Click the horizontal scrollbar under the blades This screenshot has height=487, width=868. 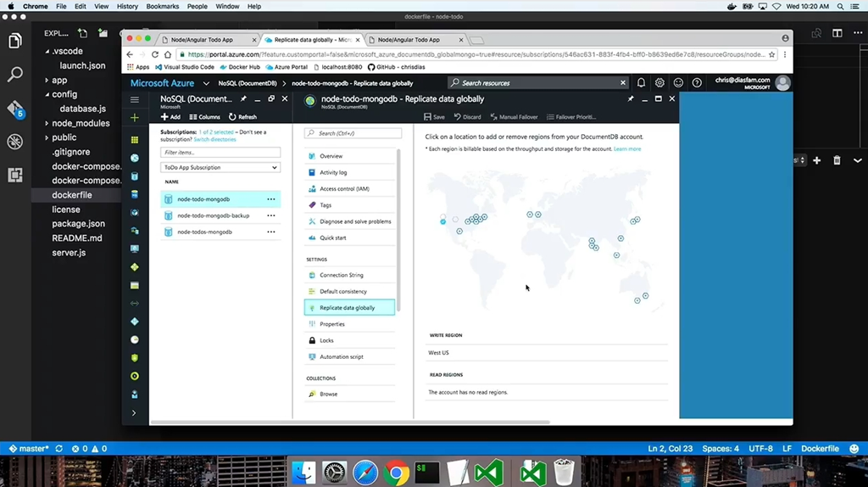pos(349,422)
